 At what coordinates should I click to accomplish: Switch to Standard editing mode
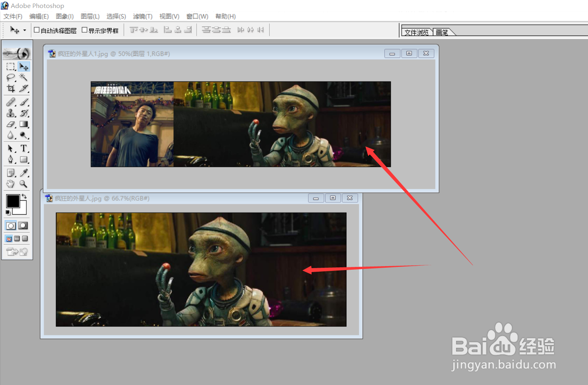[11, 226]
